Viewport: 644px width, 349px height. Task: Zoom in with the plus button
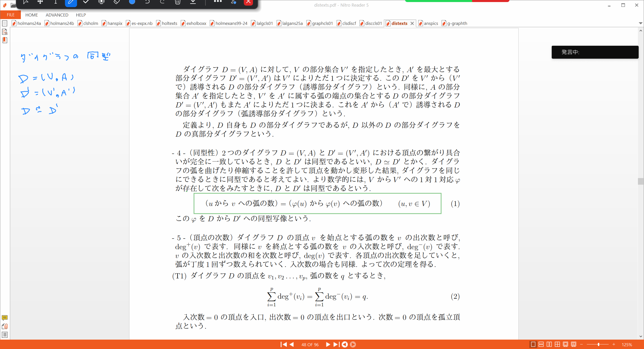pos(614,344)
